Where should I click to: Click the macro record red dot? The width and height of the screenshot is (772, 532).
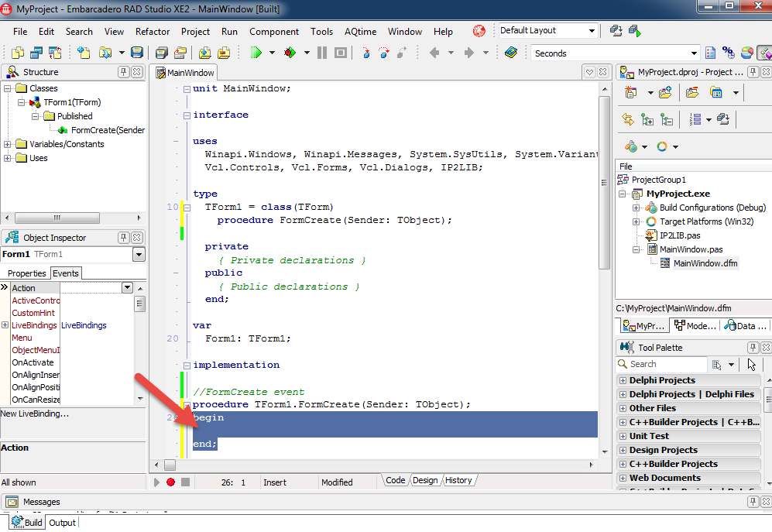(x=170, y=482)
